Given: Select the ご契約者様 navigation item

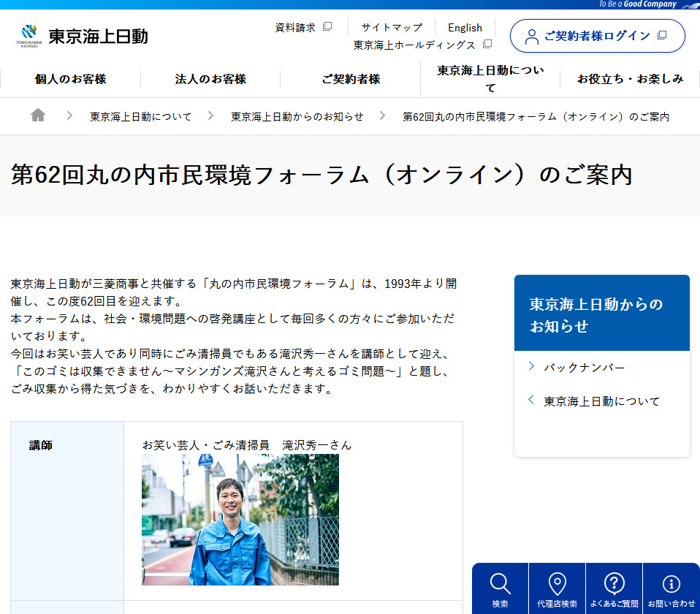Looking at the screenshot, I should pos(349,79).
